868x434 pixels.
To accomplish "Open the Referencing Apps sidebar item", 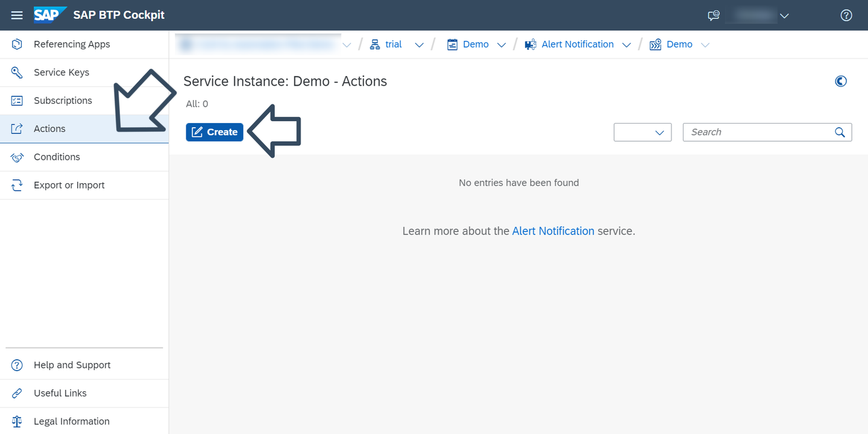I will (x=84, y=45).
